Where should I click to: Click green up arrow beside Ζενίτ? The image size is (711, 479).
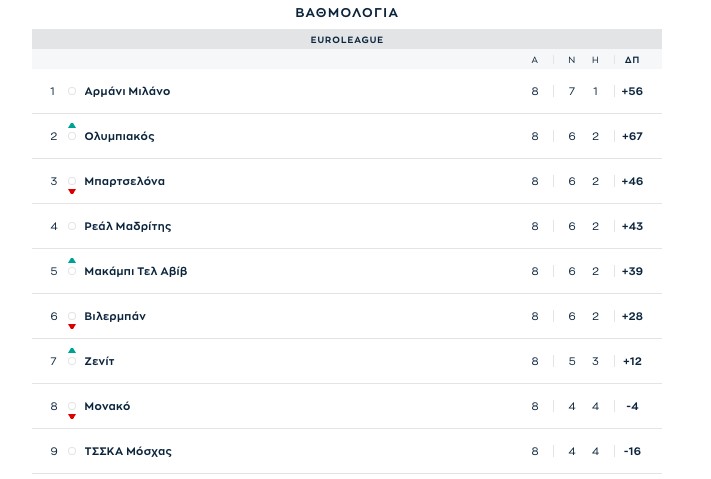tap(72, 350)
